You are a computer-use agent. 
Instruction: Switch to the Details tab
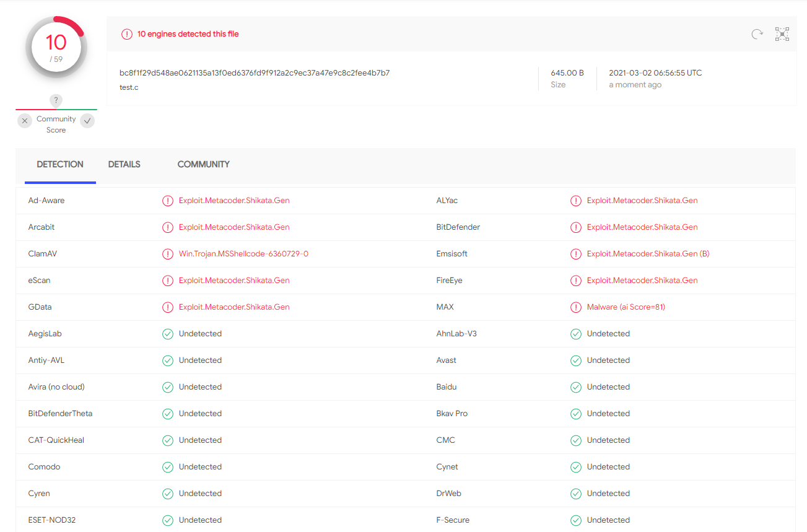(x=124, y=165)
